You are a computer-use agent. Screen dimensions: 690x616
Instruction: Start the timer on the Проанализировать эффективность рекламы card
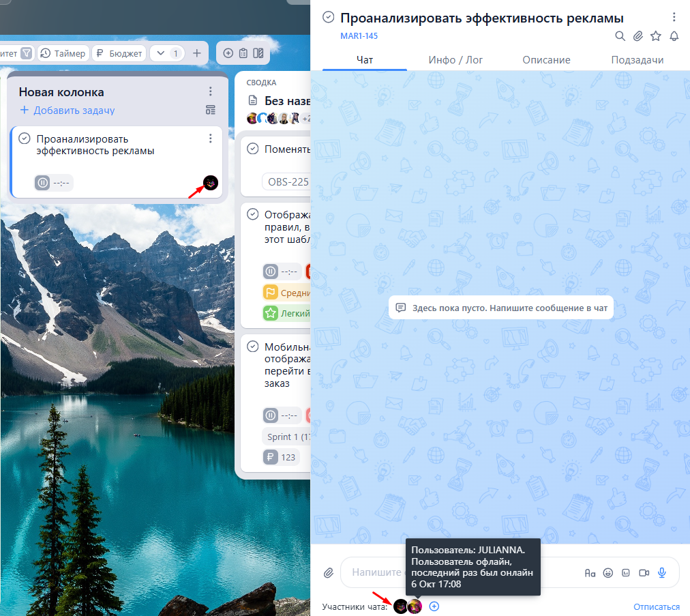tap(42, 183)
